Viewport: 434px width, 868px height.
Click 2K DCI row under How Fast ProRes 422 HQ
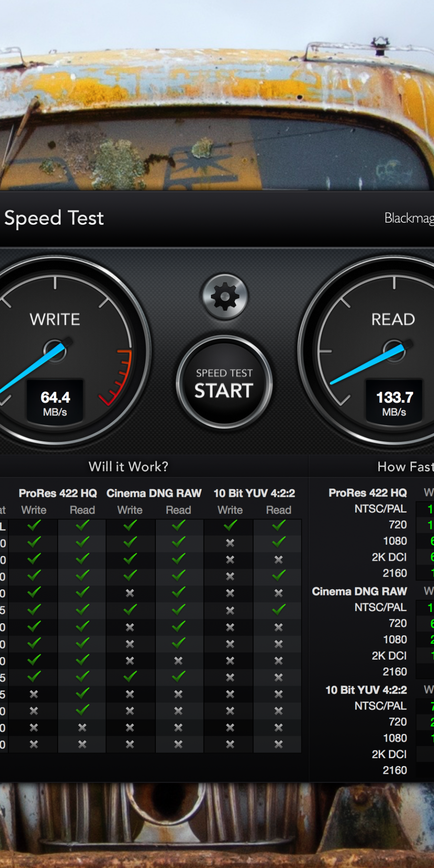tap(389, 557)
